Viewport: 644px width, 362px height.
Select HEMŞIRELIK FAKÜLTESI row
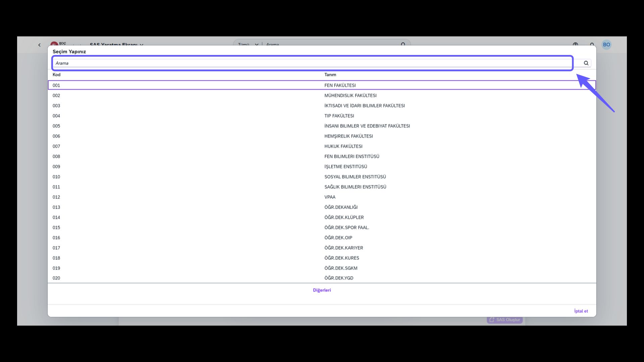pyautogui.click(x=322, y=136)
